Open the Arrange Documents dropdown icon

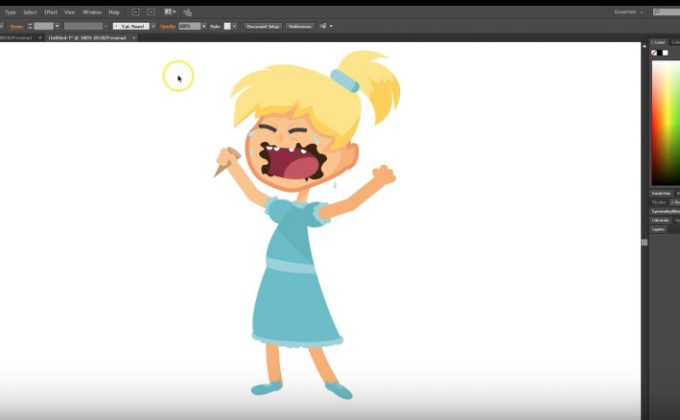click(170, 12)
